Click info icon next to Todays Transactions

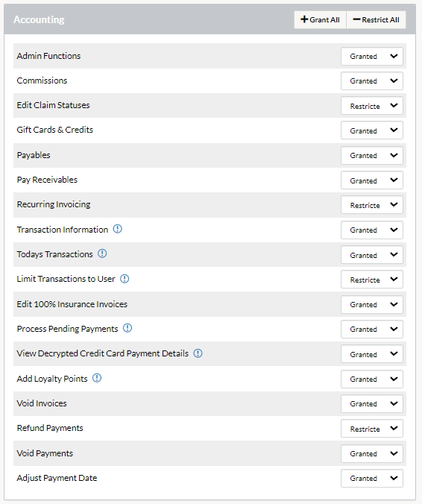point(102,253)
